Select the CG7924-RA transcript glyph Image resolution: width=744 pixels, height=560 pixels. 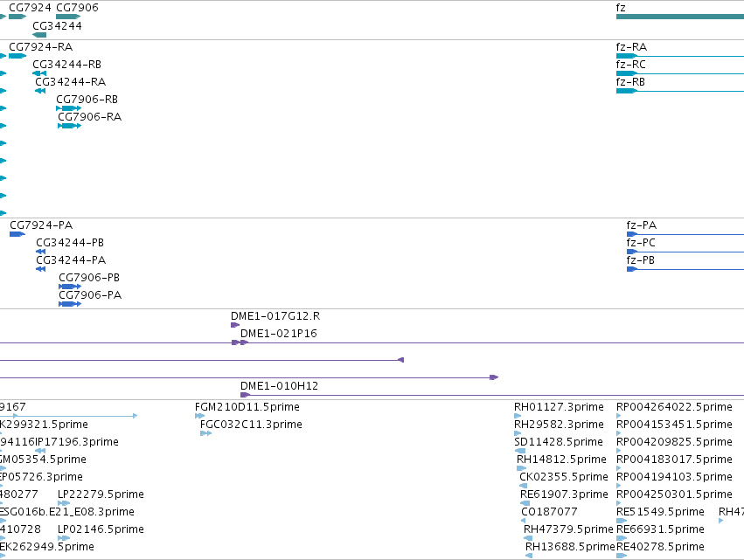[x=17, y=56]
